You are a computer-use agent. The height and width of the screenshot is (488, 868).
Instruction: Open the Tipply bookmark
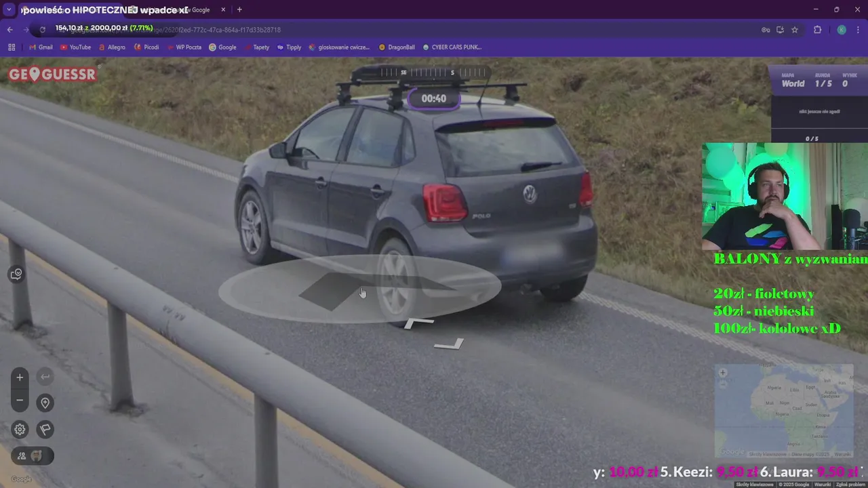coord(289,47)
